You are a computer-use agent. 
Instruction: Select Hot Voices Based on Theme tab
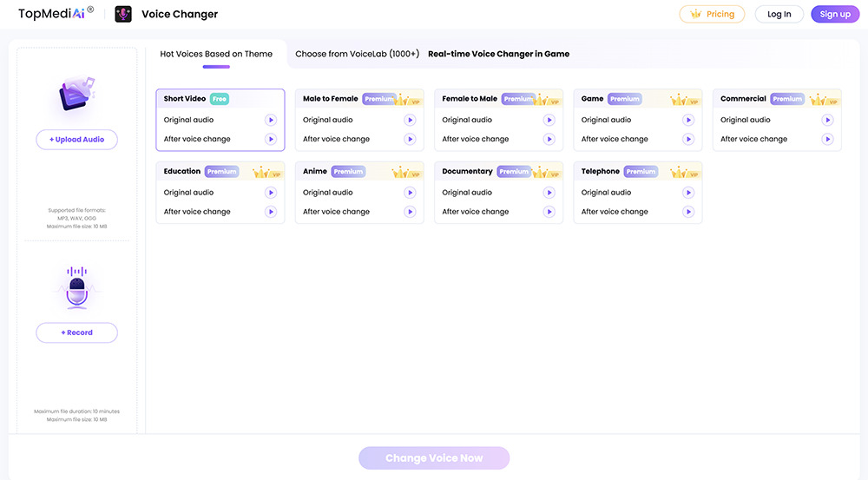coord(216,54)
